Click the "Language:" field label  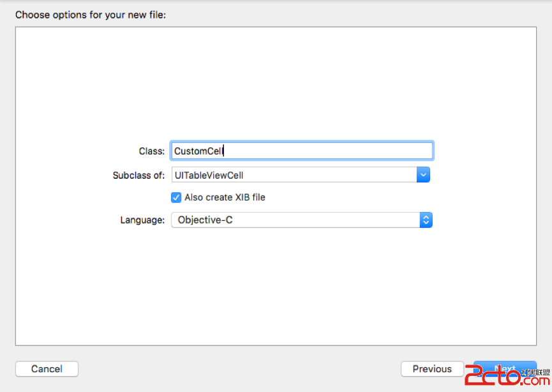point(142,220)
